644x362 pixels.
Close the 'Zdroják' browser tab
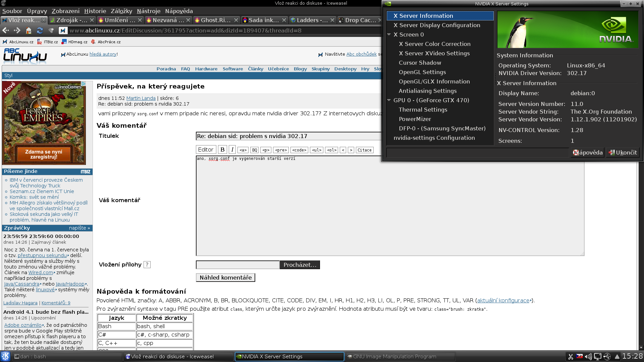(92, 20)
